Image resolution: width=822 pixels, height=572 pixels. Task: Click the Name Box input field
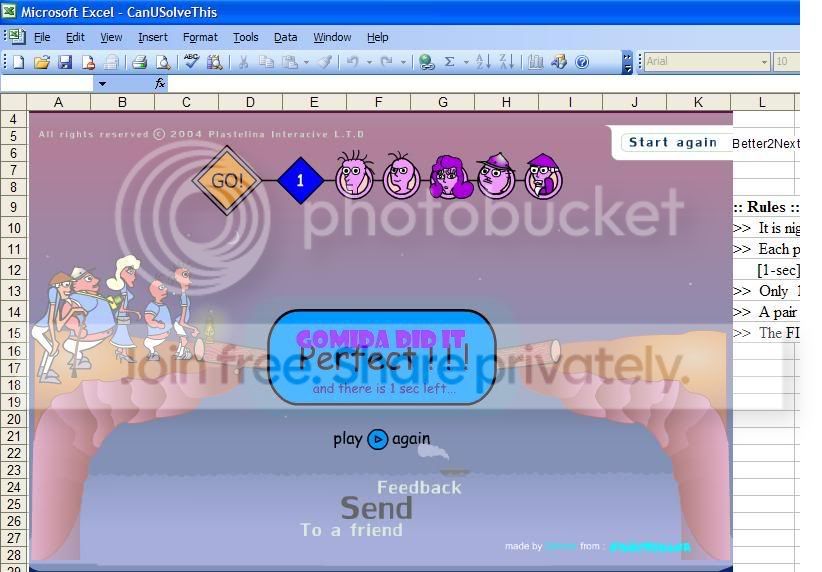point(47,84)
